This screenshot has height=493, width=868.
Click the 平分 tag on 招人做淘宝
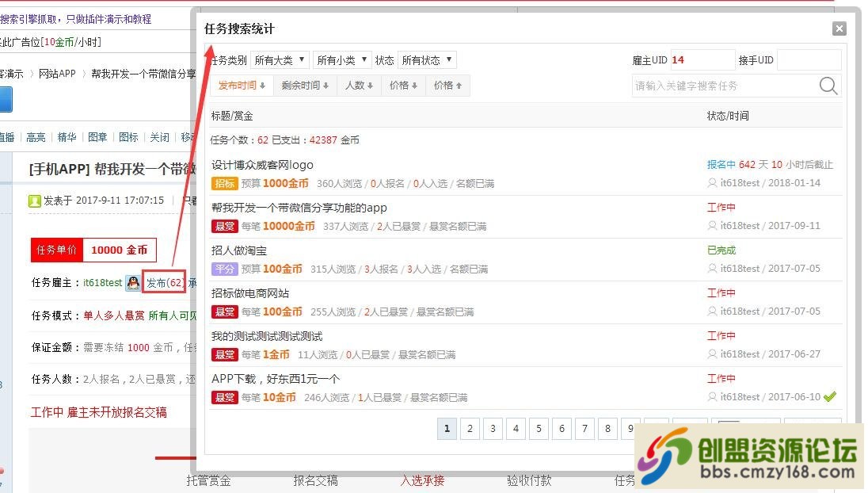pos(224,269)
